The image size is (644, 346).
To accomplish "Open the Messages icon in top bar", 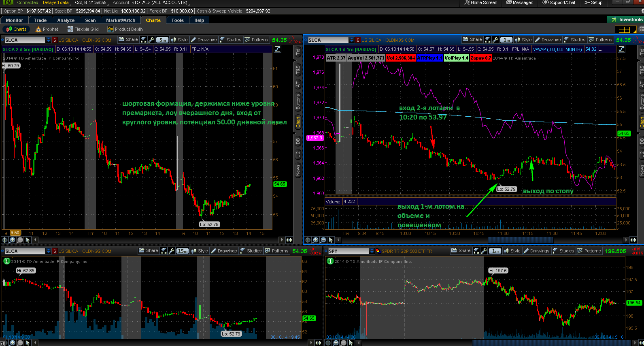I will tap(520, 2).
